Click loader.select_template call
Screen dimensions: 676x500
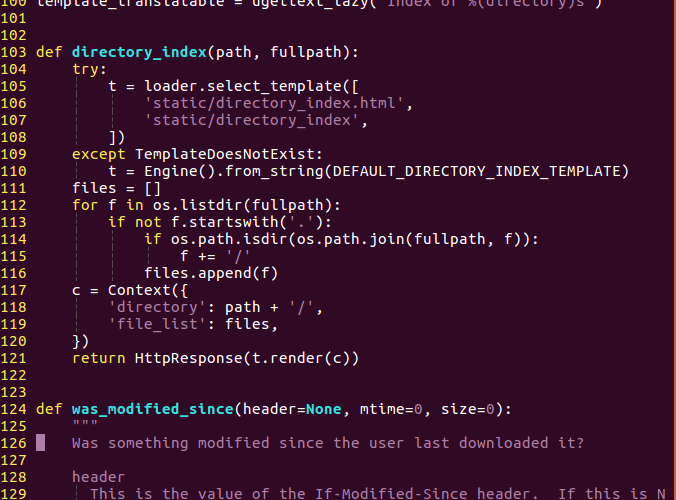pos(243,86)
